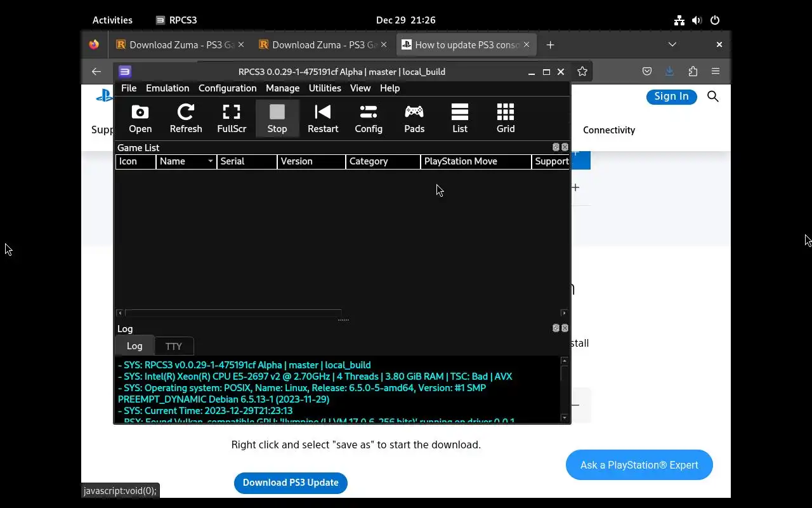Click the Category column header

coord(383,161)
